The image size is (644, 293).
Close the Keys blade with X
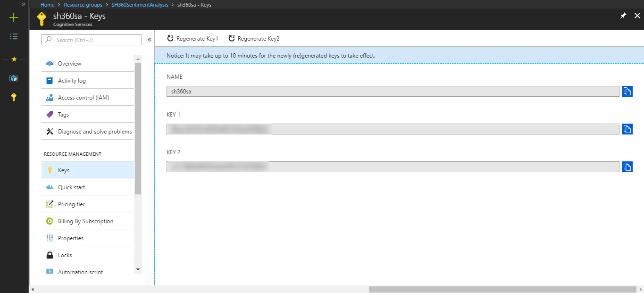[637, 16]
